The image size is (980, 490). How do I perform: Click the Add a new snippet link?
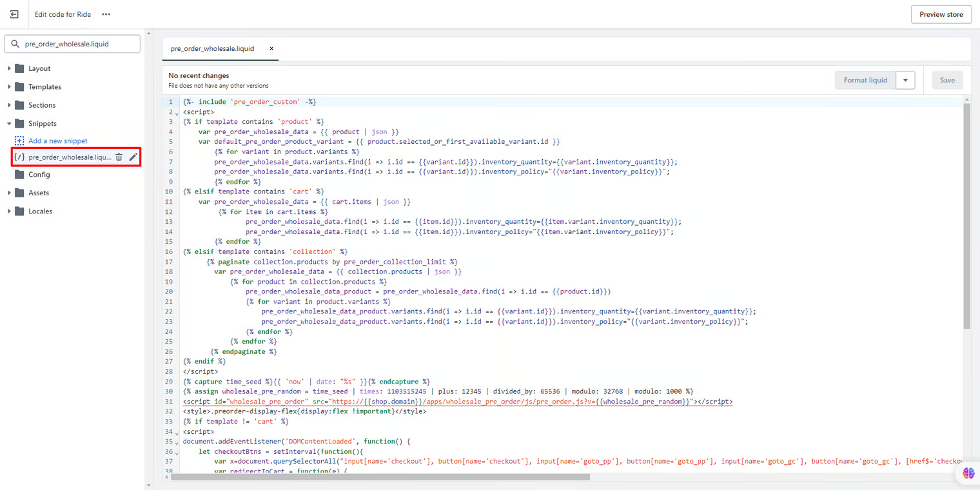[x=57, y=141]
